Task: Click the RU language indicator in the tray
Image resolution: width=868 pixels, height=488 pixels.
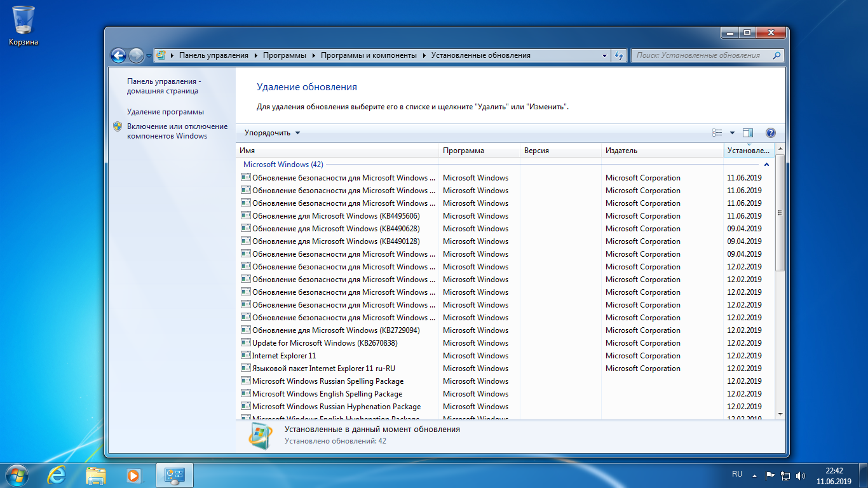Action: click(x=737, y=474)
